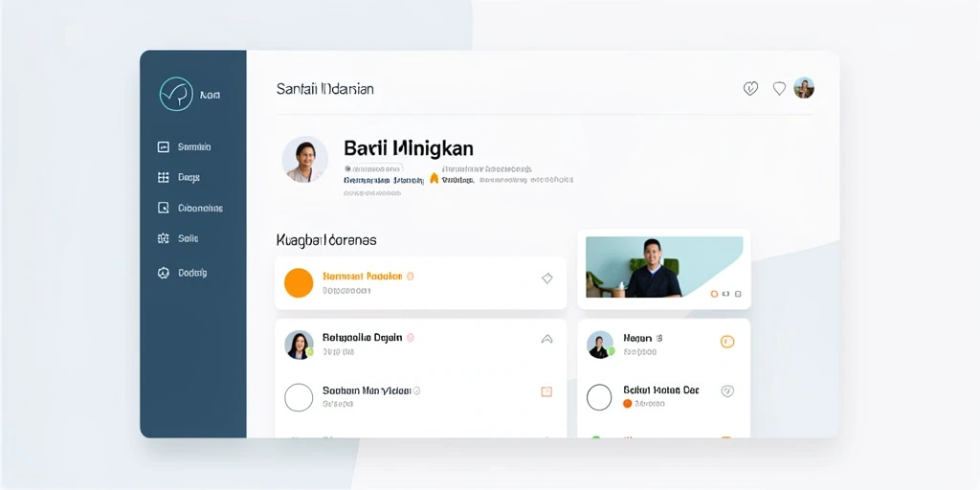The height and width of the screenshot is (490, 980).
Task: Open the Ciboneitns sidebar menu label
Action: (201, 208)
